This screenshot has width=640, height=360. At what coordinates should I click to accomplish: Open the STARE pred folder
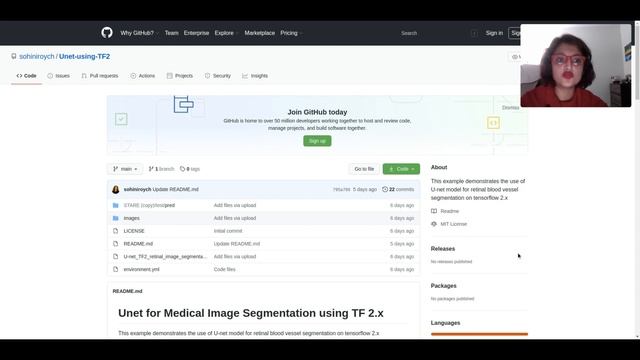pos(149,205)
